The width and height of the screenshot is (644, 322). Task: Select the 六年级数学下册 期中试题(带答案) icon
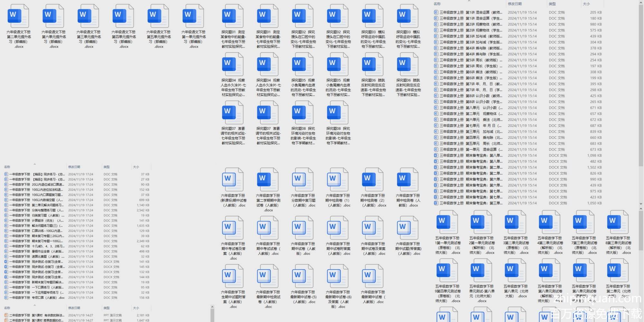(408, 228)
